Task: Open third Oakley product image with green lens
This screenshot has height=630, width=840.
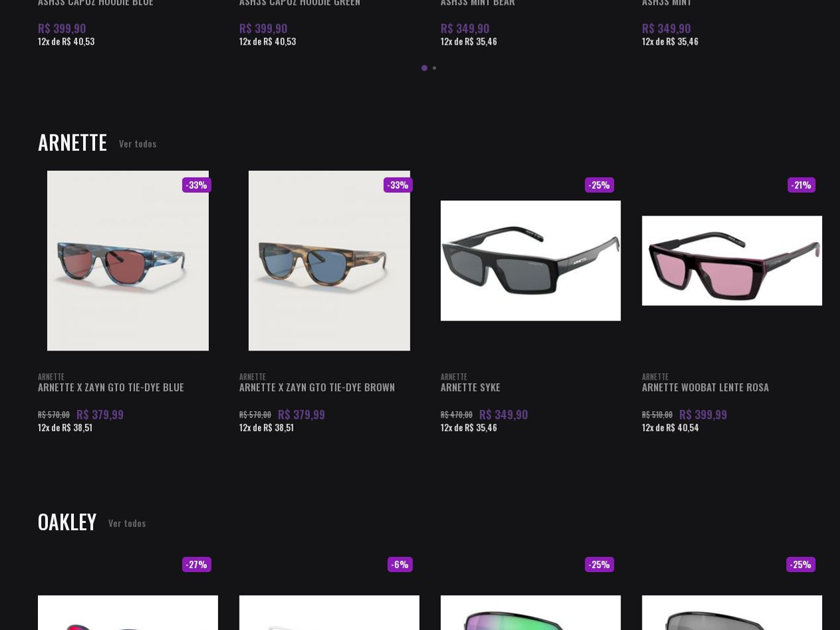Action: pyautogui.click(x=531, y=613)
